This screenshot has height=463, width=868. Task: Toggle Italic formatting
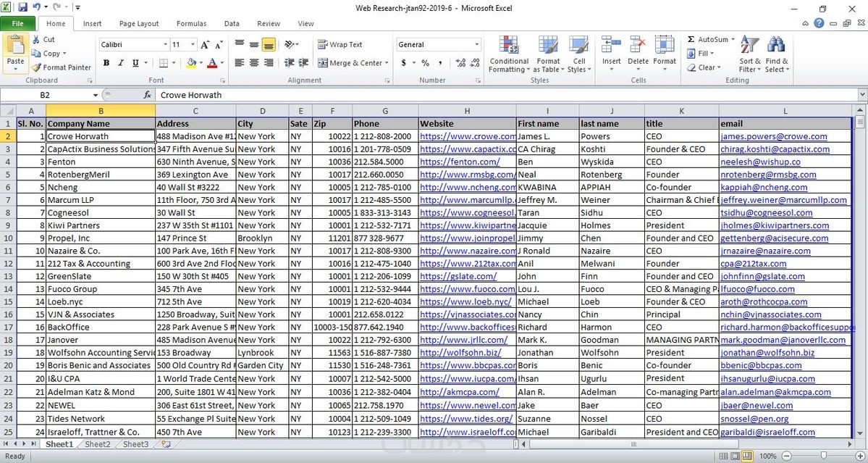(x=121, y=63)
